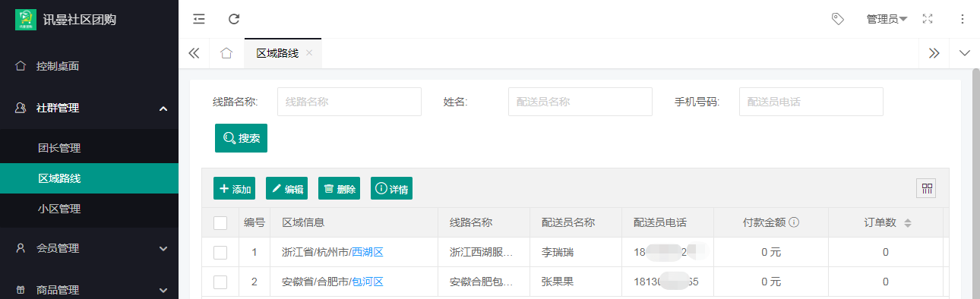
Task: Open the 西湖区 link
Action: [x=368, y=252]
